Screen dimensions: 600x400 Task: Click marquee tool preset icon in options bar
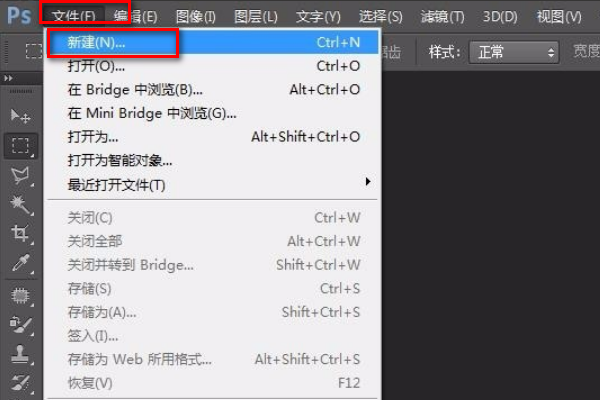tap(34, 51)
